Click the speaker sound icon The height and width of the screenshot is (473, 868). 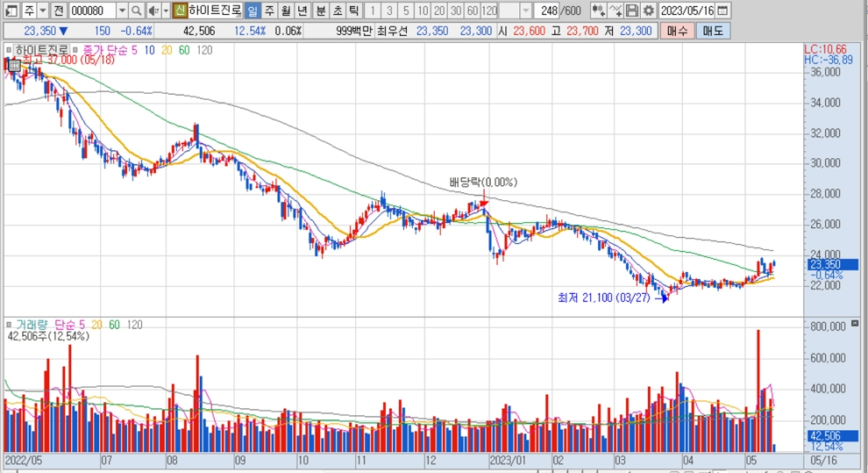point(153,11)
